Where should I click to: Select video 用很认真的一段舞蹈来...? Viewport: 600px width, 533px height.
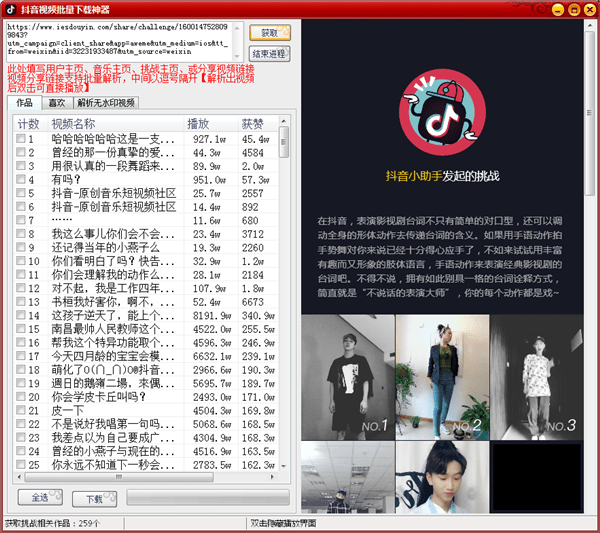[x=113, y=166]
